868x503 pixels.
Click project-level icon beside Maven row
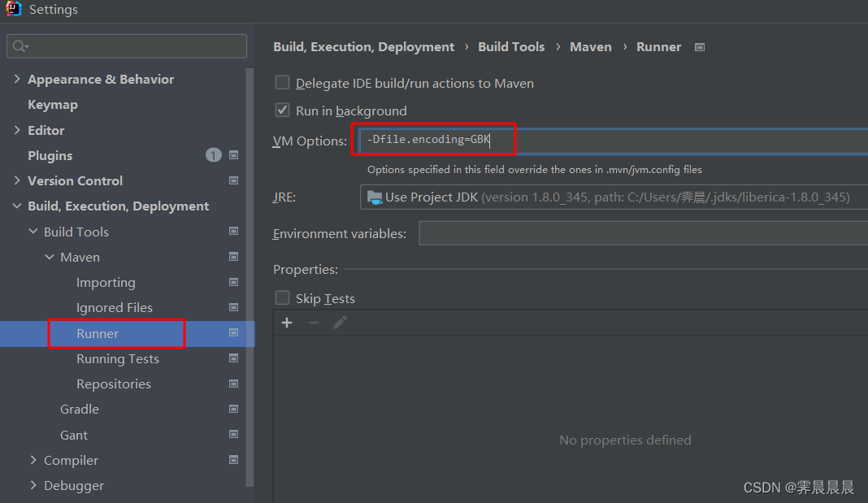tap(233, 257)
